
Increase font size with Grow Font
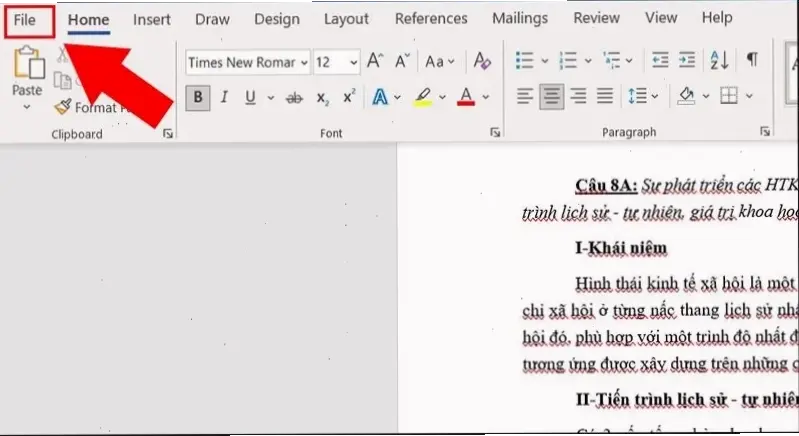(375, 61)
